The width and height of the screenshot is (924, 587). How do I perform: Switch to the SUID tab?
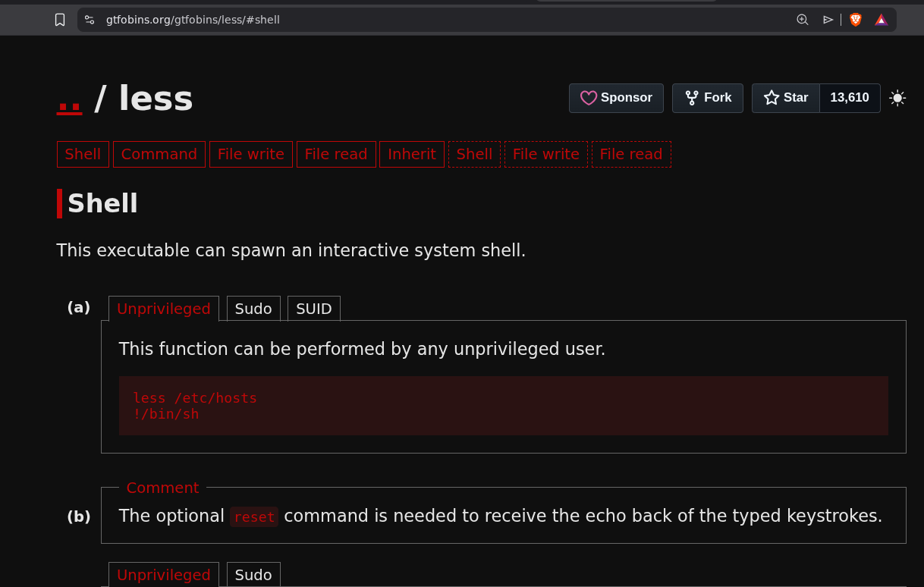[x=314, y=309]
